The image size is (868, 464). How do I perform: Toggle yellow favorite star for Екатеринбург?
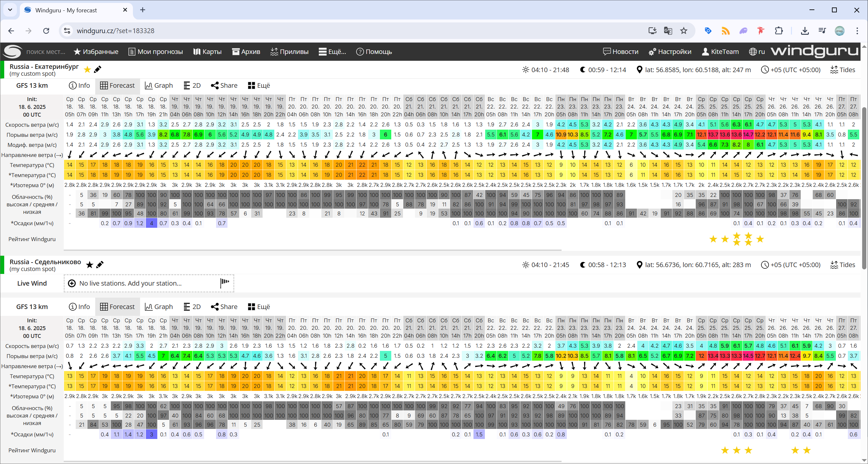[87, 70]
